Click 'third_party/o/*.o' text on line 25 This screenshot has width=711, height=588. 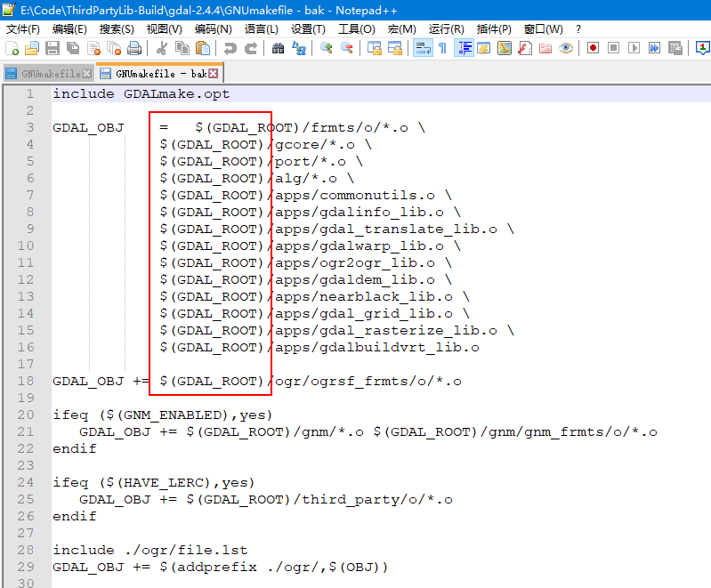click(377, 499)
